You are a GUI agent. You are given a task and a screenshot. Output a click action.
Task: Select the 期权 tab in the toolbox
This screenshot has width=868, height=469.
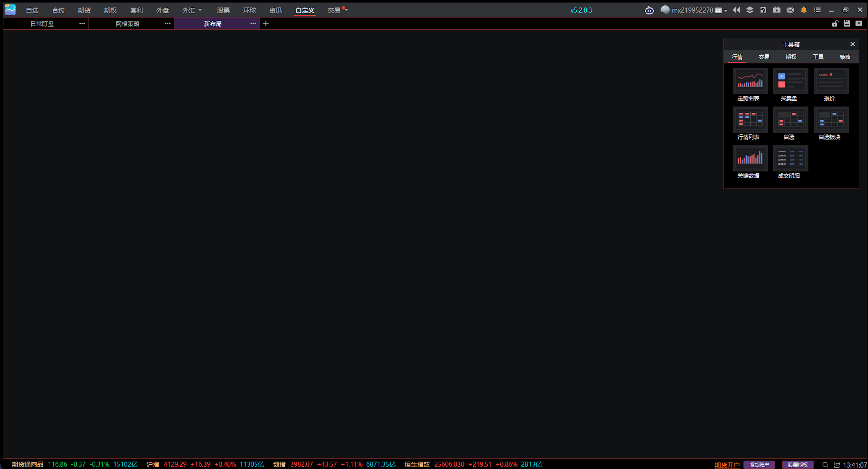point(791,57)
